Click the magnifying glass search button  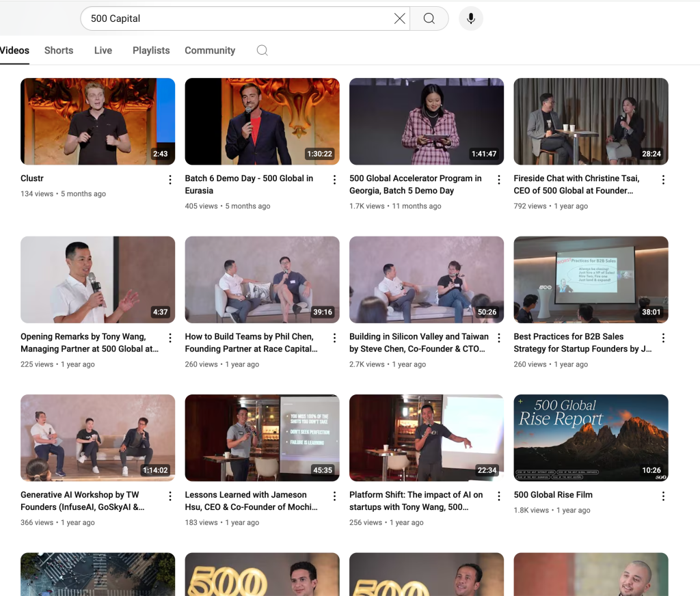click(x=429, y=18)
